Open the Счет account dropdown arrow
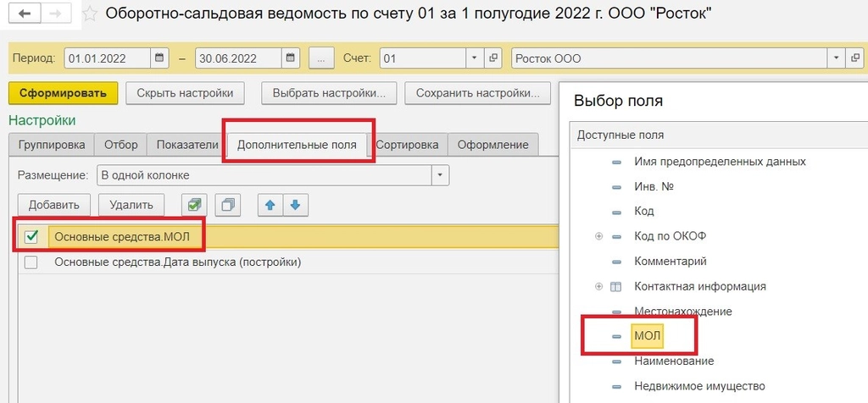868x403 pixels. 474,58
